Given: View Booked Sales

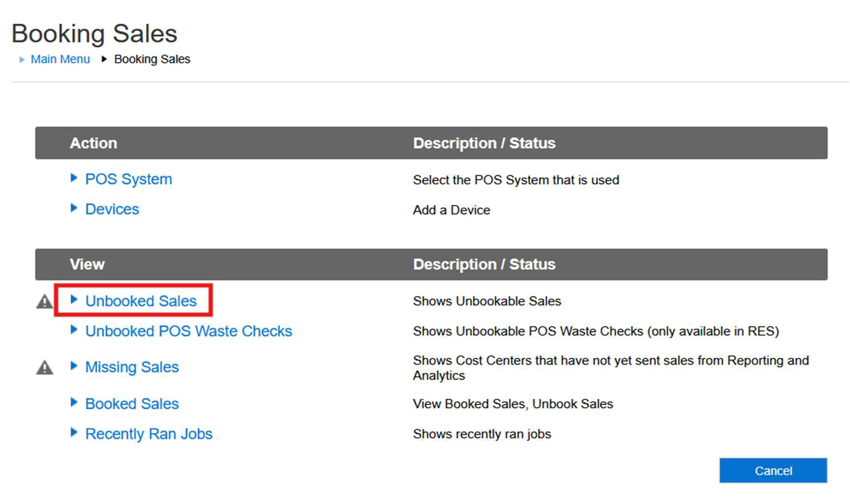Looking at the screenshot, I should [x=132, y=404].
